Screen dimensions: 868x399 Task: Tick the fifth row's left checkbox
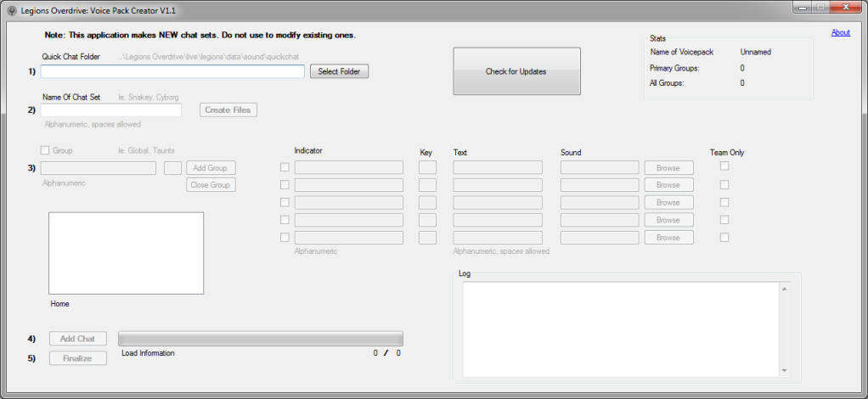285,238
